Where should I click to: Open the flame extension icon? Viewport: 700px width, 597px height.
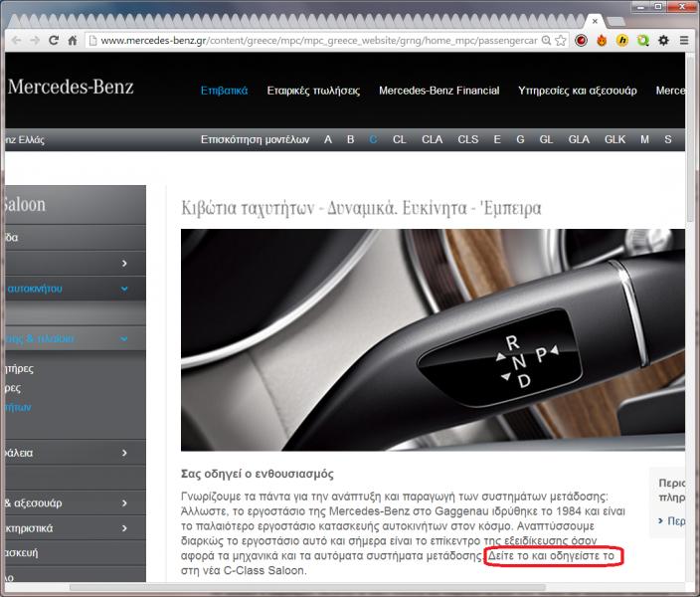pos(602,40)
